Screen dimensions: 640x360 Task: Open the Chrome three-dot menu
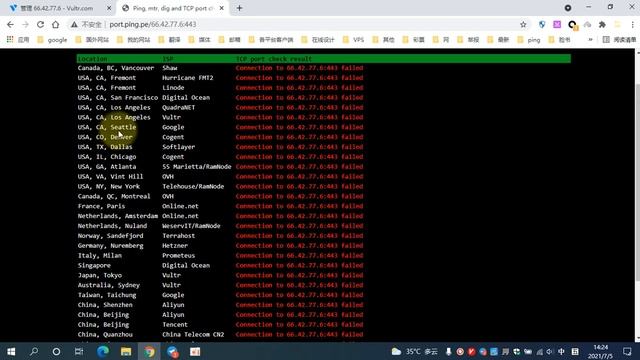632,24
